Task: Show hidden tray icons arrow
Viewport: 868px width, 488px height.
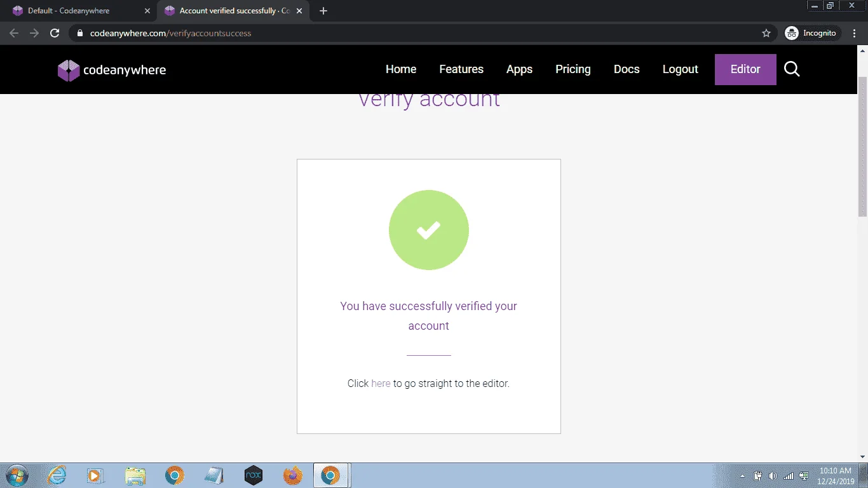Action: 742,476
